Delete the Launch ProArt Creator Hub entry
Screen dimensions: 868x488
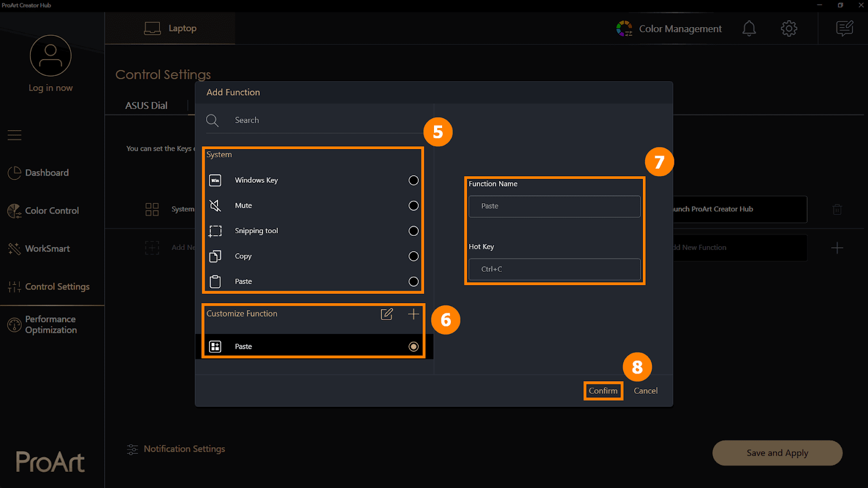pyautogui.click(x=837, y=209)
